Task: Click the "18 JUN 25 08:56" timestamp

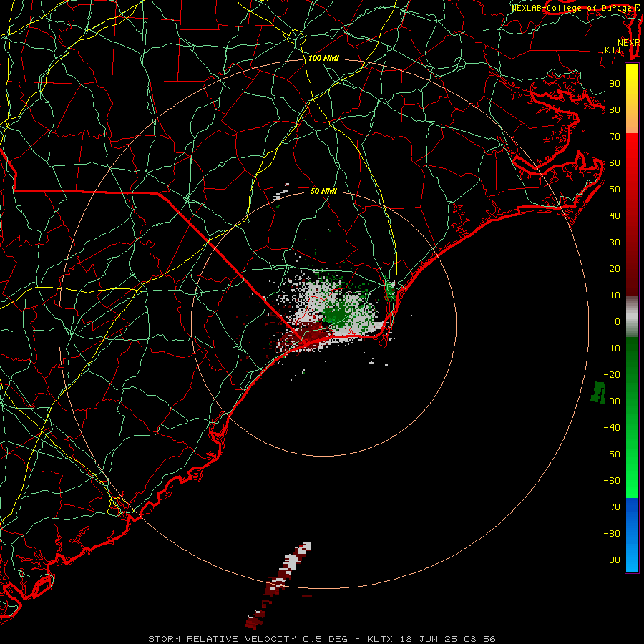Action: pyautogui.click(x=447, y=639)
